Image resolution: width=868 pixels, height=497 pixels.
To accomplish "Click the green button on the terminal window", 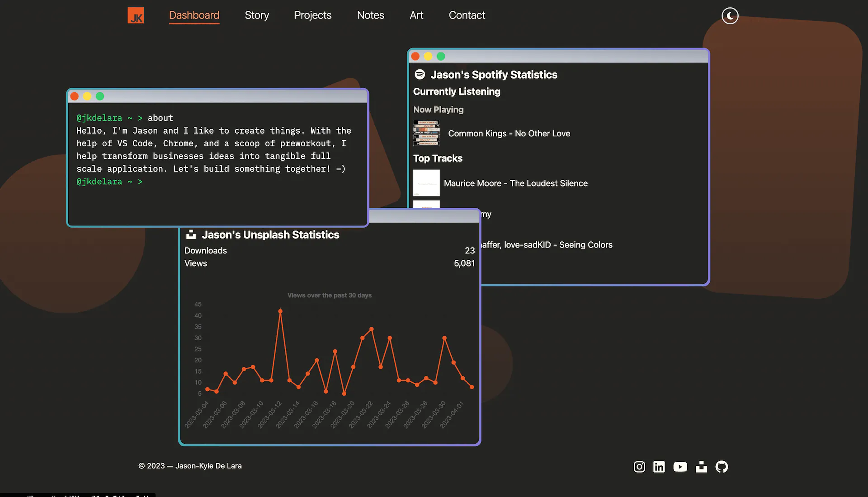I will 99,96.
